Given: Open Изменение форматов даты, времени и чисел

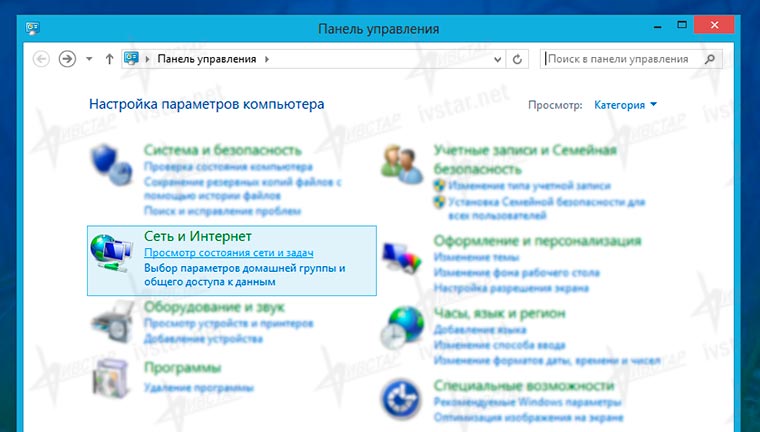Looking at the screenshot, I should (x=547, y=361).
